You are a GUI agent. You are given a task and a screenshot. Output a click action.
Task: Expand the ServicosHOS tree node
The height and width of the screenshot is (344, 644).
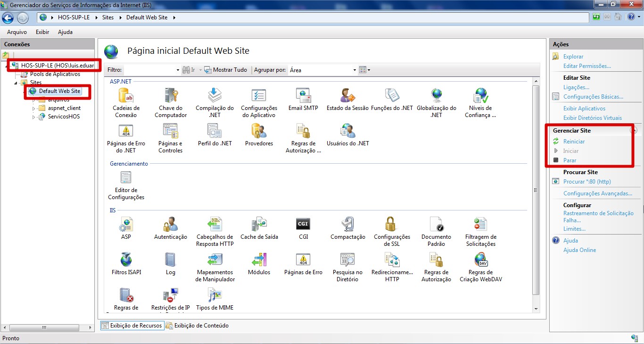click(33, 117)
